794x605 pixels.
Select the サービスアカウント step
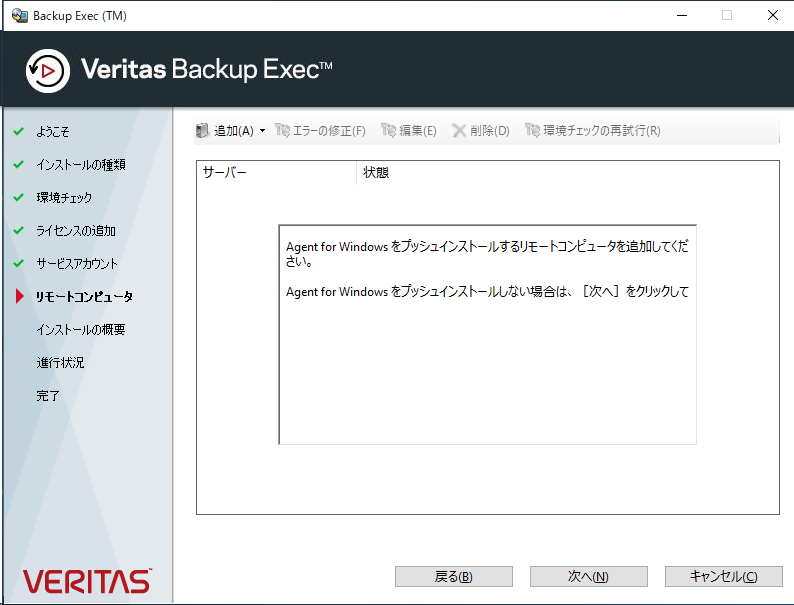click(x=77, y=264)
